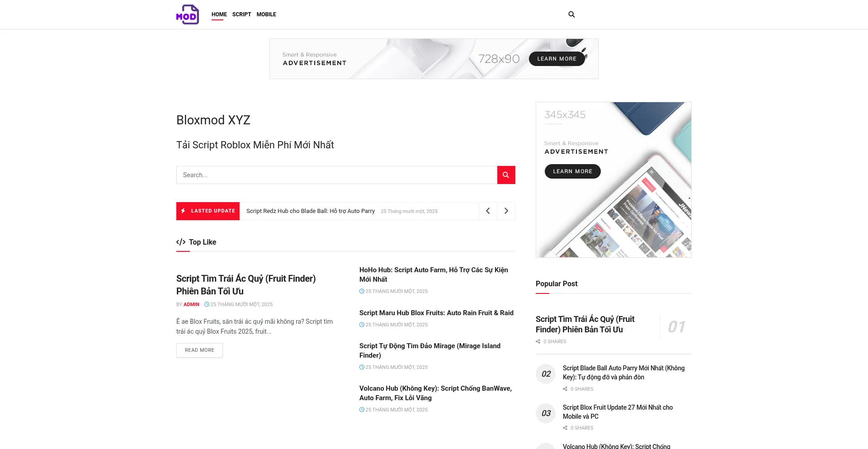Open Mirage Island Finder script article
The width and height of the screenshot is (868, 449).
[430, 350]
